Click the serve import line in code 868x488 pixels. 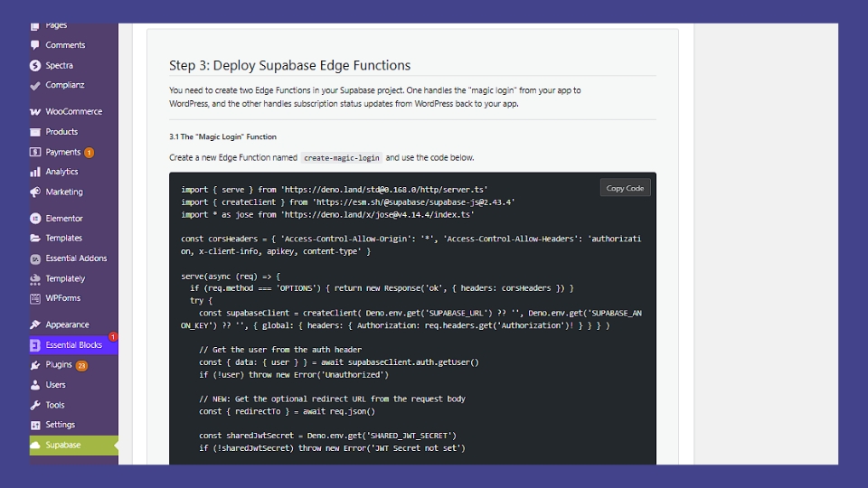click(335, 190)
